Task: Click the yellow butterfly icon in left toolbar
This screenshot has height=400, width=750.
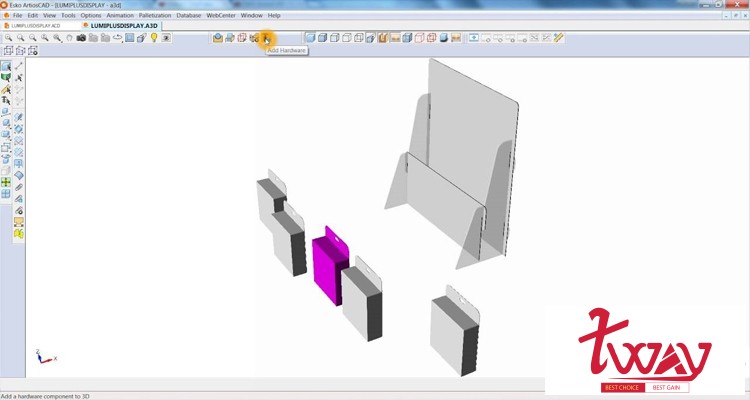Action: (19, 234)
